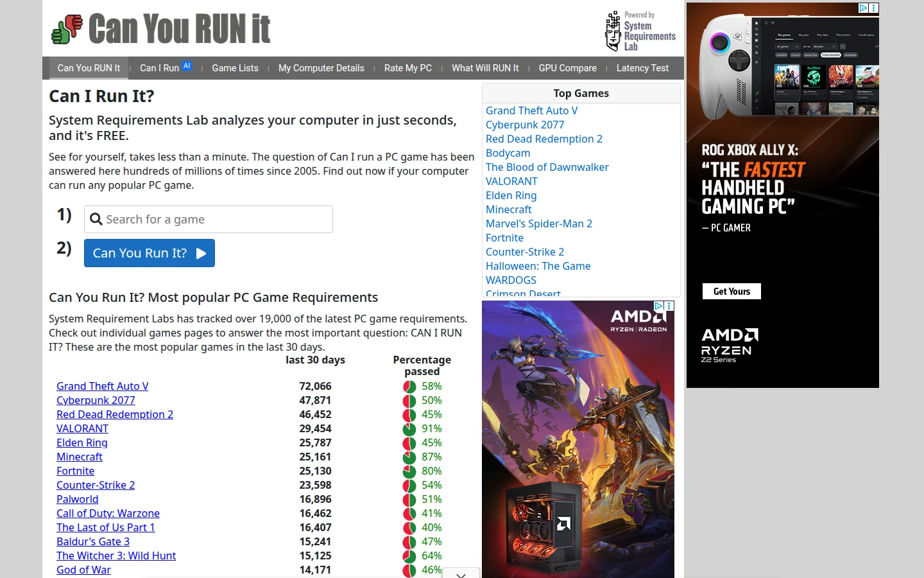This screenshot has width=924, height=578.
Task: Click the pie chart icon beside 80%
Action: [409, 471]
